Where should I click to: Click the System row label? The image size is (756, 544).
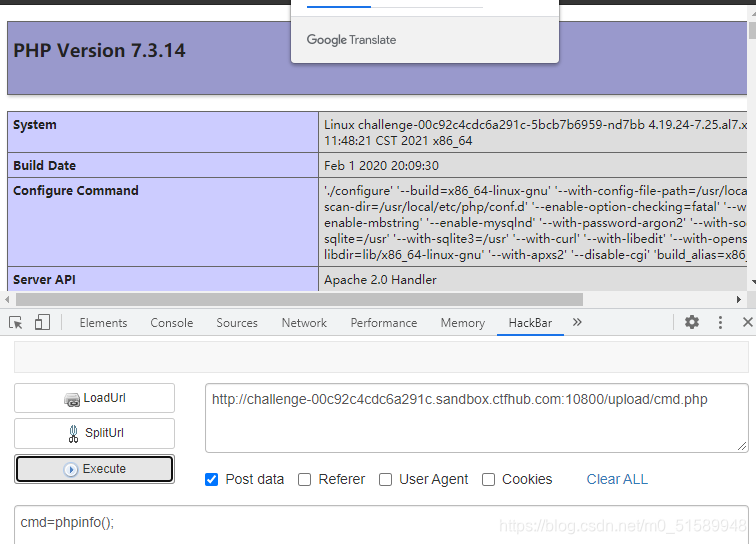35,124
